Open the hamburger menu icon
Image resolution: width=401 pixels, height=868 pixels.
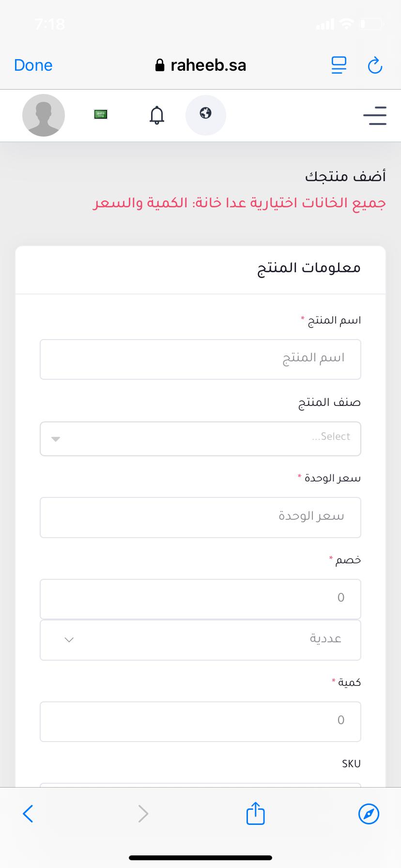click(375, 116)
